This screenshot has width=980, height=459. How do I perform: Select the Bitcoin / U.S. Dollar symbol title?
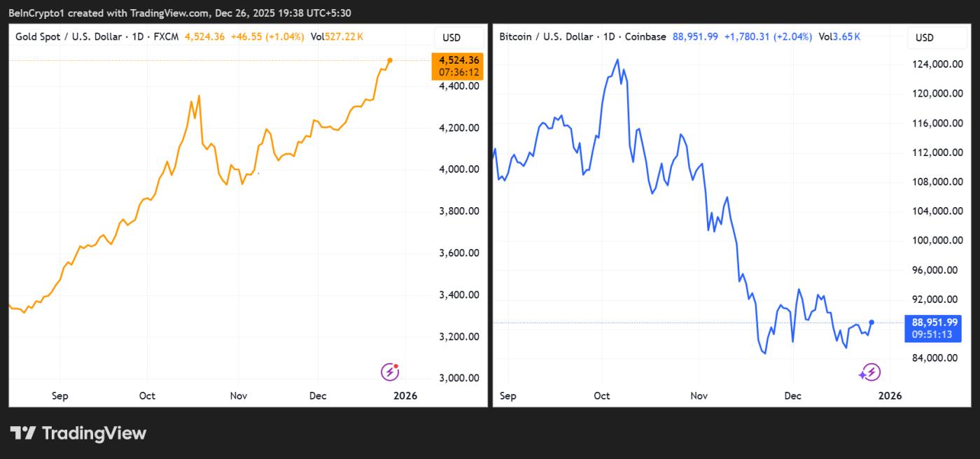point(545,37)
